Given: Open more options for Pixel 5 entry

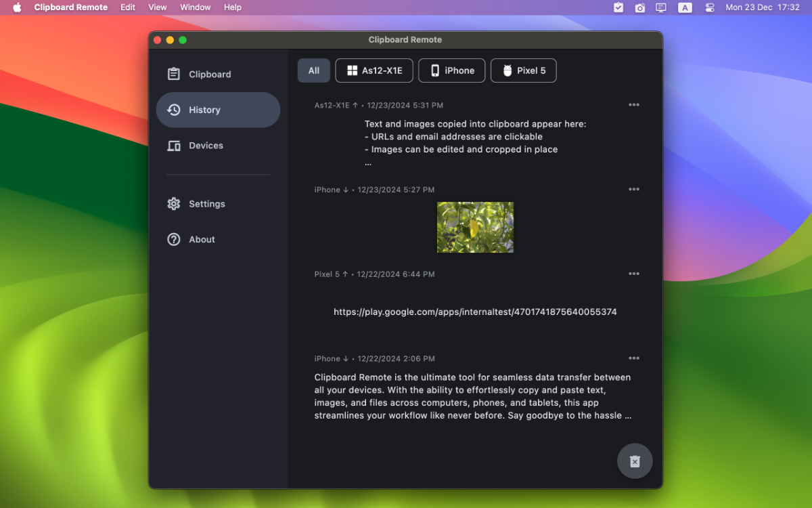Looking at the screenshot, I should click(634, 274).
